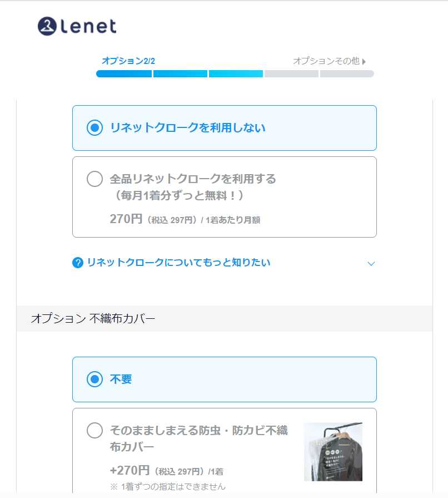Click the +270円 cover price text

130,471
